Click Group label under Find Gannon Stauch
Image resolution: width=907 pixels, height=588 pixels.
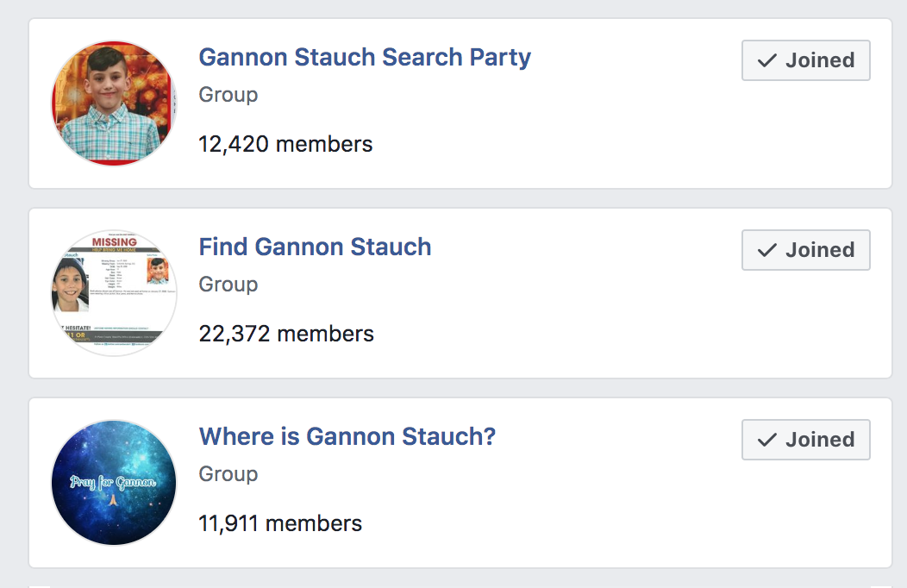(x=228, y=285)
